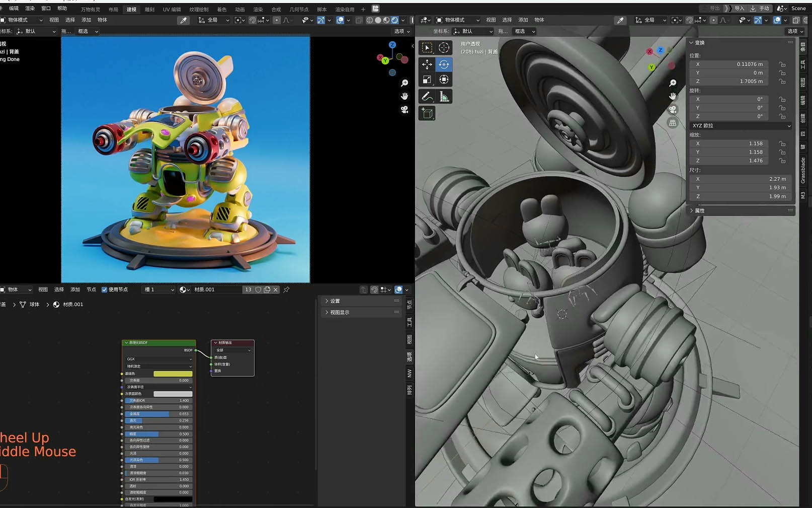Activate the 3D cursor tool
This screenshot has height=508, width=812.
444,48
